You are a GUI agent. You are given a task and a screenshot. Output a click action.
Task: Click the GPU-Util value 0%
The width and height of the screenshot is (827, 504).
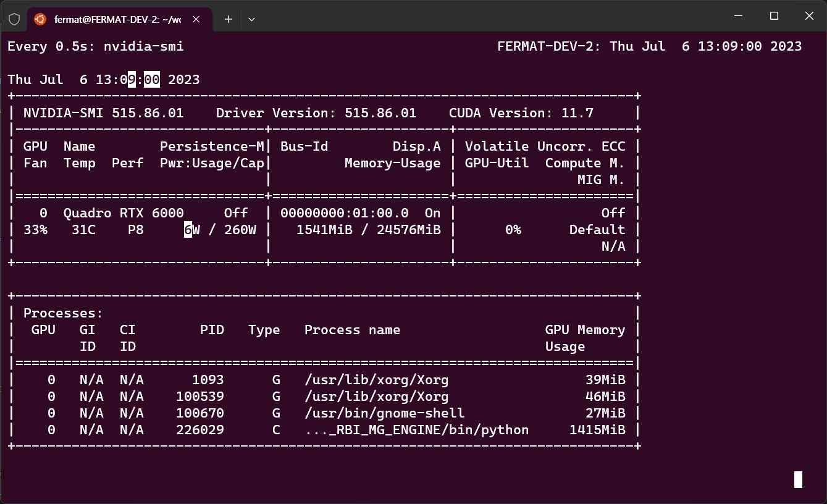tap(513, 230)
